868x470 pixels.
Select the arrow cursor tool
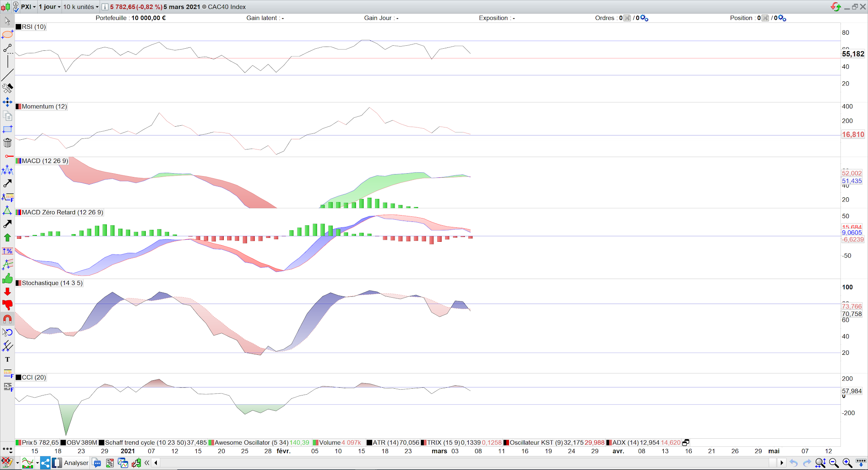(x=7, y=21)
